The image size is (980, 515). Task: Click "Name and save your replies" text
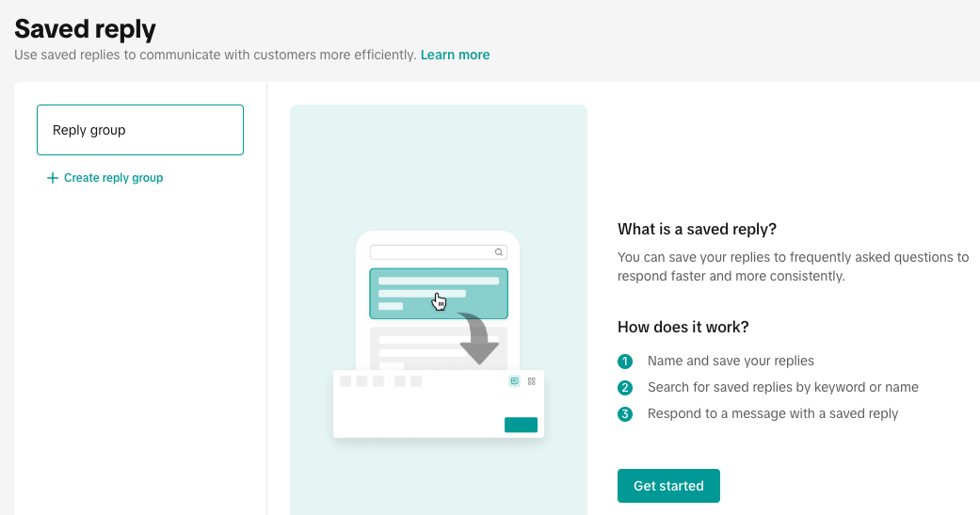pos(731,361)
